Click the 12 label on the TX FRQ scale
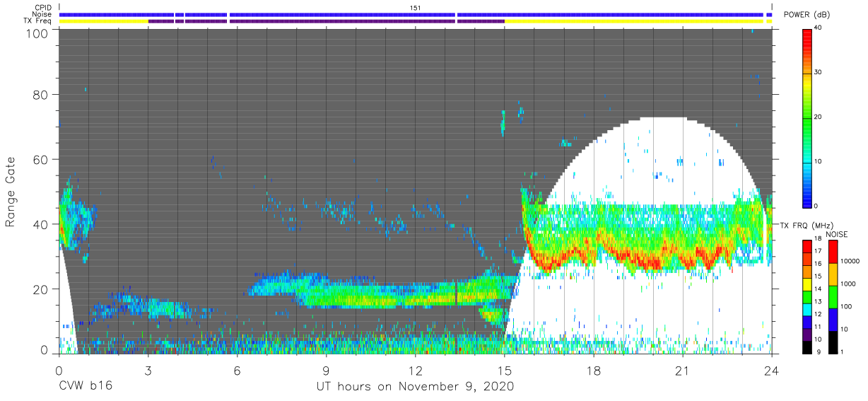The image size is (868, 401). point(818,315)
